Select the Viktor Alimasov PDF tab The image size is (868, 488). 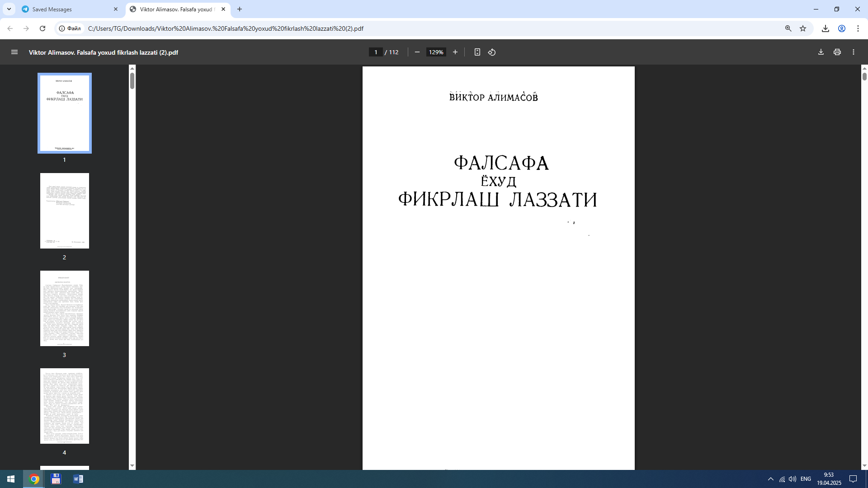pos(178,9)
